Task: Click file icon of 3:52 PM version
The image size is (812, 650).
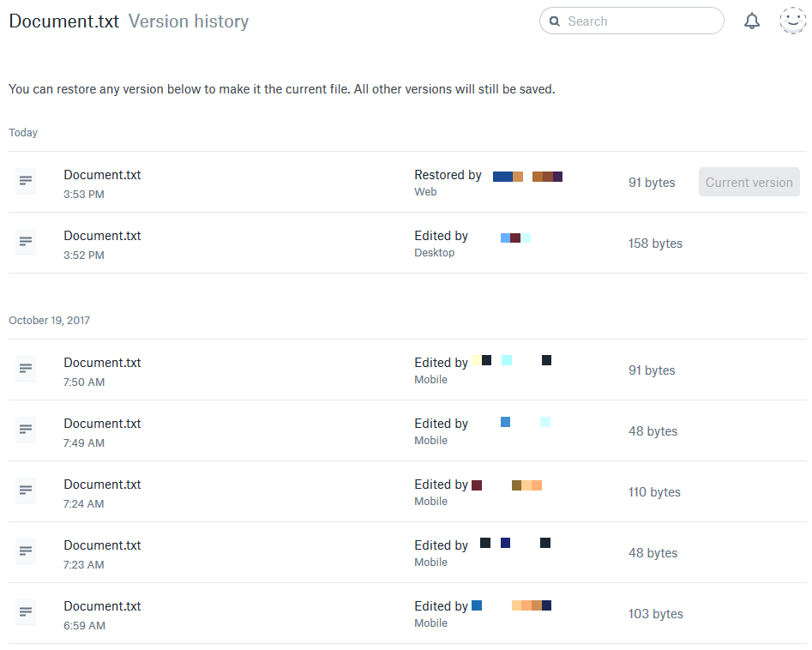Action: 26,243
